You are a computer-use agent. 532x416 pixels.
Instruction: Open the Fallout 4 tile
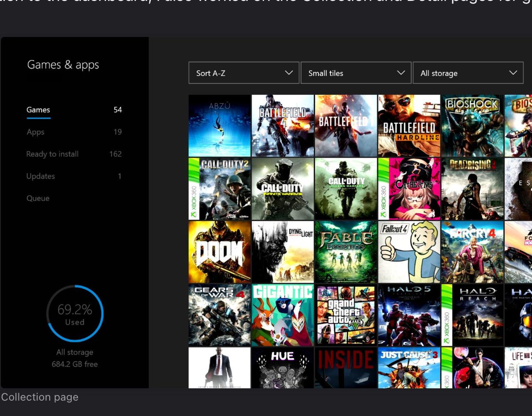[409, 252]
